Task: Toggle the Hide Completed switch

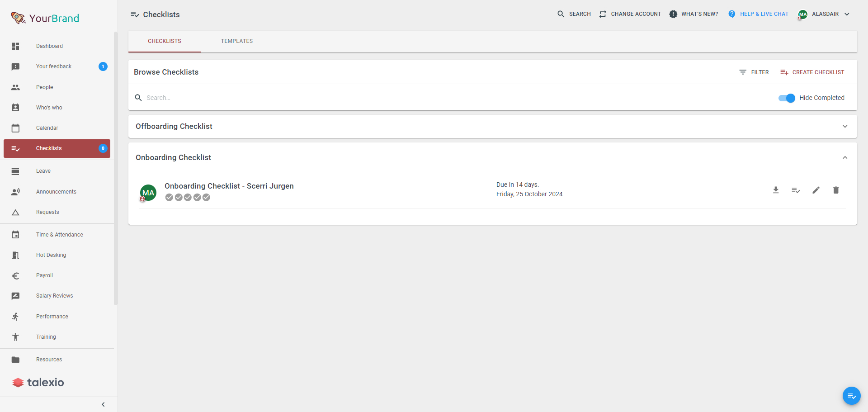Action: (787, 98)
